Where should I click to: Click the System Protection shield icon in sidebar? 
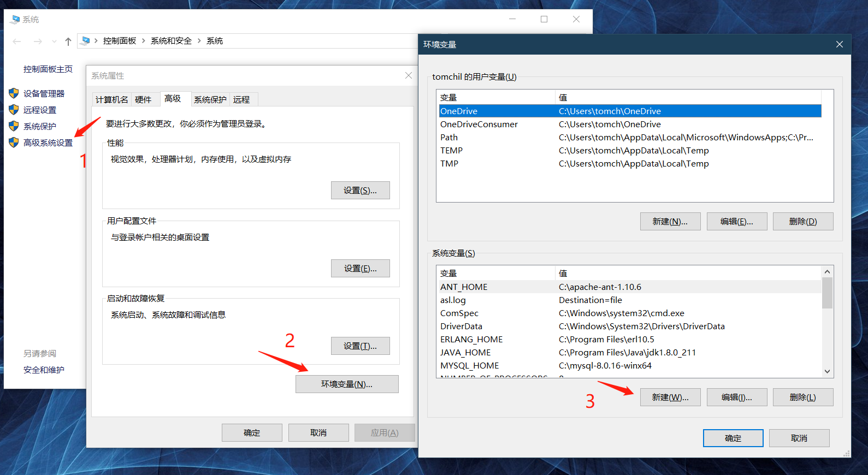point(14,126)
